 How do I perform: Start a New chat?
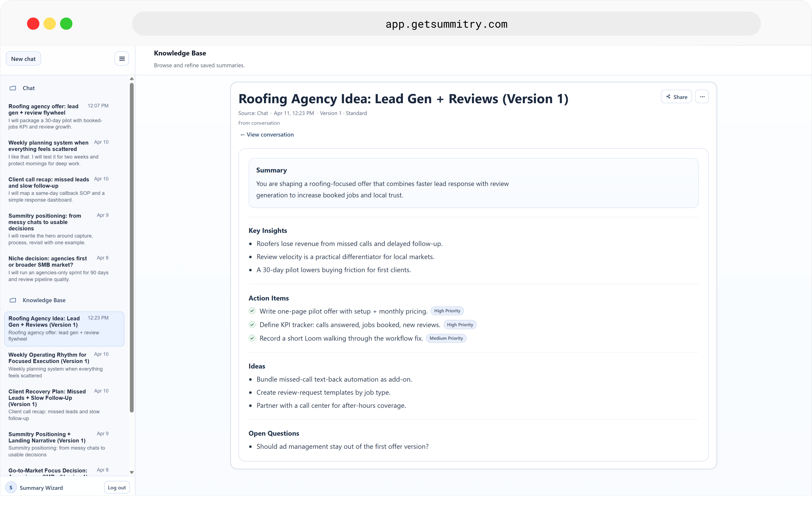pos(23,58)
